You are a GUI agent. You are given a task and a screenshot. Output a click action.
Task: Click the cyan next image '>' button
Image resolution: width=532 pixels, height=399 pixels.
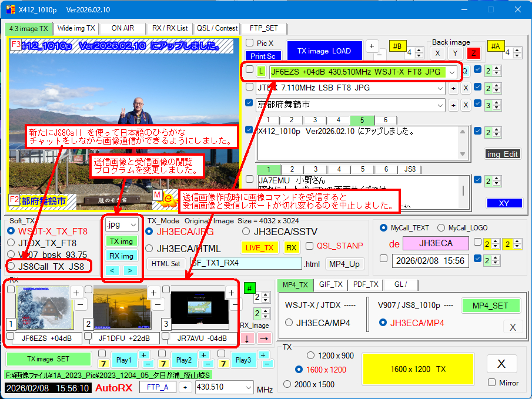pos(129,270)
